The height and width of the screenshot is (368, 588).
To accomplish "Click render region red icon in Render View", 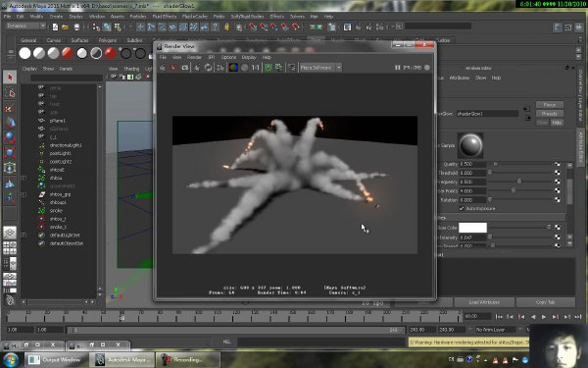I will pos(173,68).
